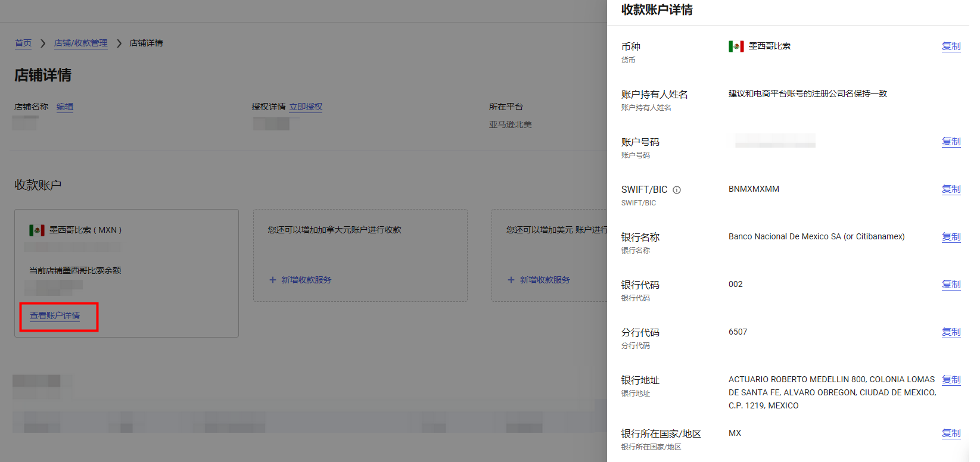This screenshot has height=462, width=980.
Task: Copy the bank country code MX
Action: pyautogui.click(x=951, y=433)
